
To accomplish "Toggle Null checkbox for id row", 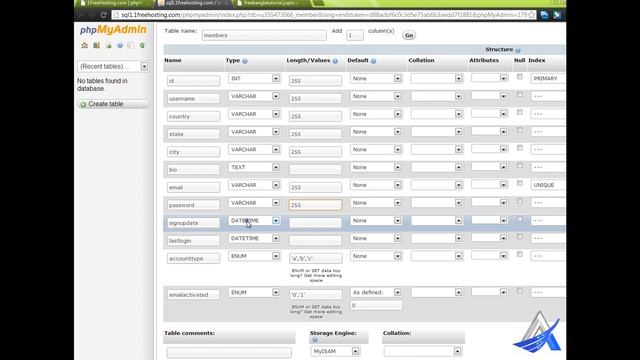I will (x=520, y=77).
